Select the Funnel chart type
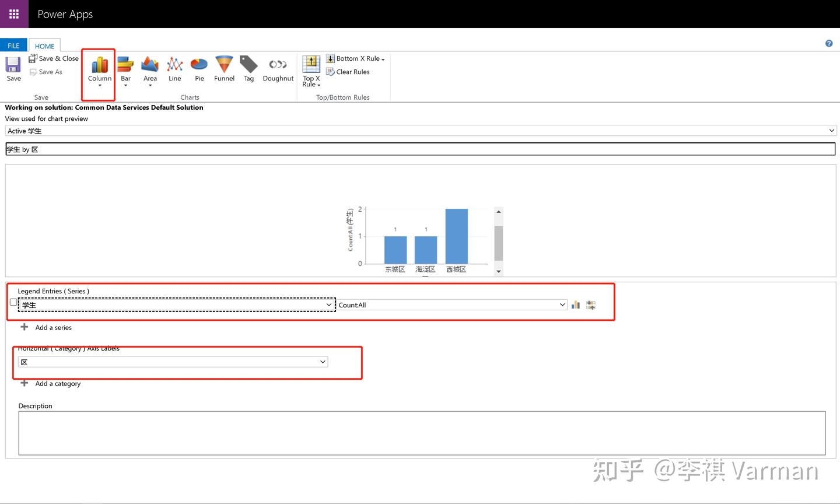 (224, 69)
